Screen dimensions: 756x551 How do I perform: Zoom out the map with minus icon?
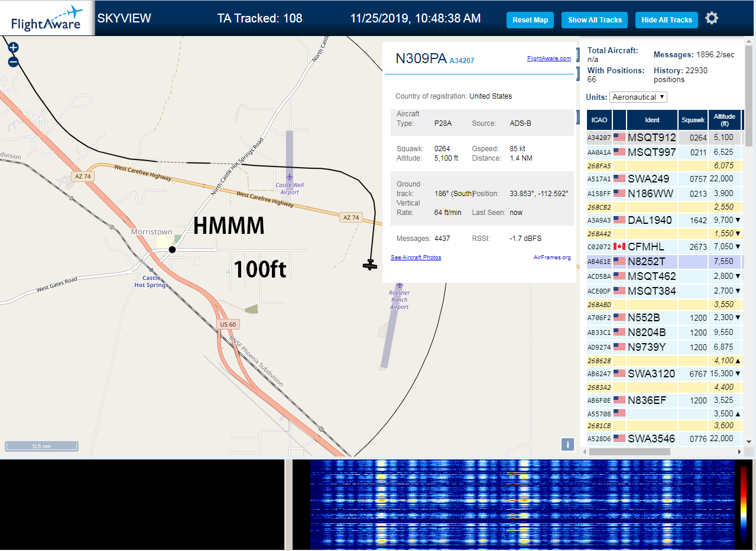13,61
